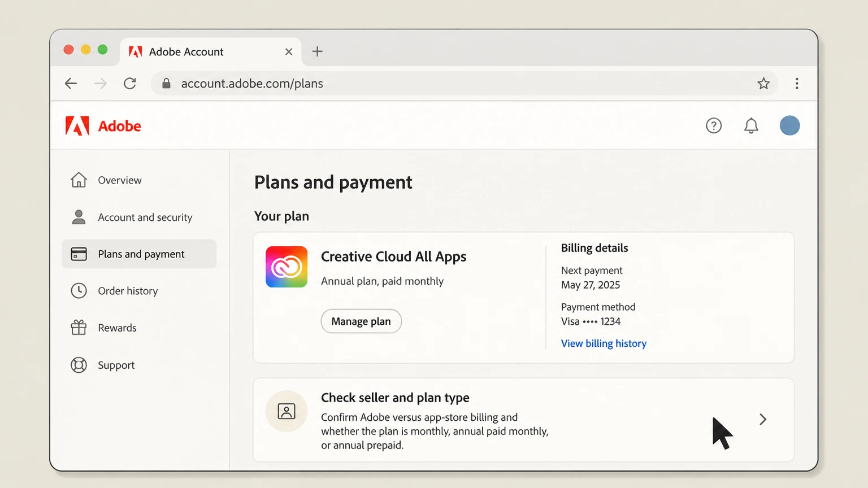The height and width of the screenshot is (488, 868).
Task: Click the seller and plan type badge icon
Action: [287, 411]
